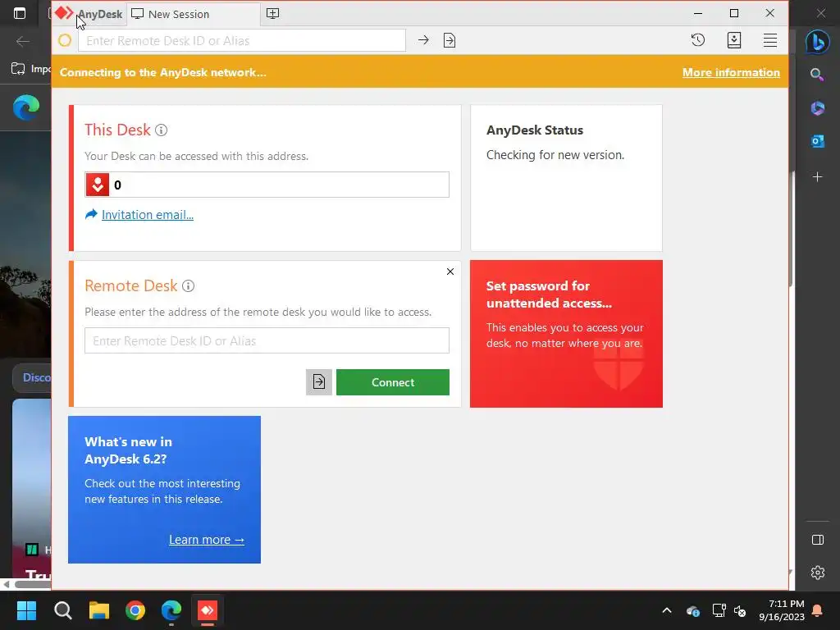The image size is (840, 630).
Task: Click the browse files button beside Connect
Action: (x=319, y=382)
